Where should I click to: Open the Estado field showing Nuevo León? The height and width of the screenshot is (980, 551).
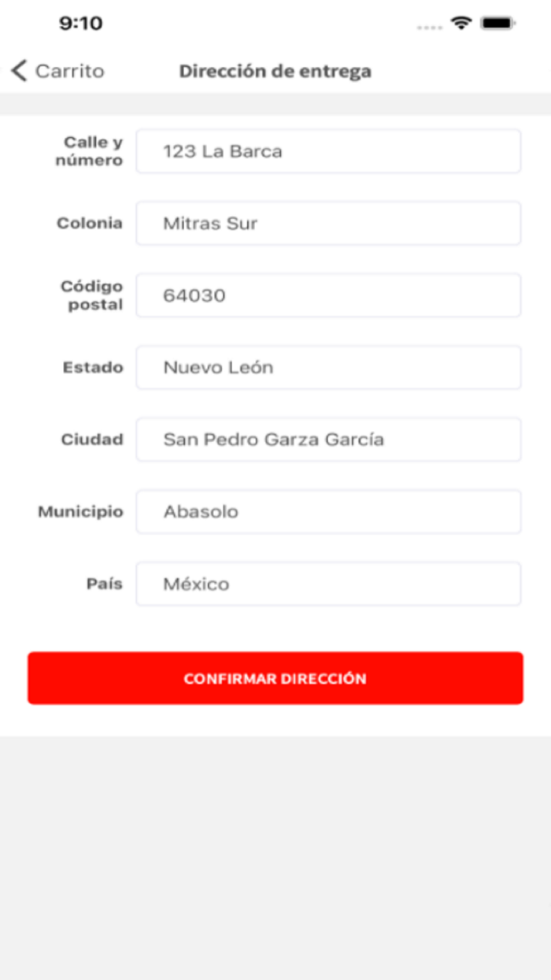pyautogui.click(x=328, y=367)
